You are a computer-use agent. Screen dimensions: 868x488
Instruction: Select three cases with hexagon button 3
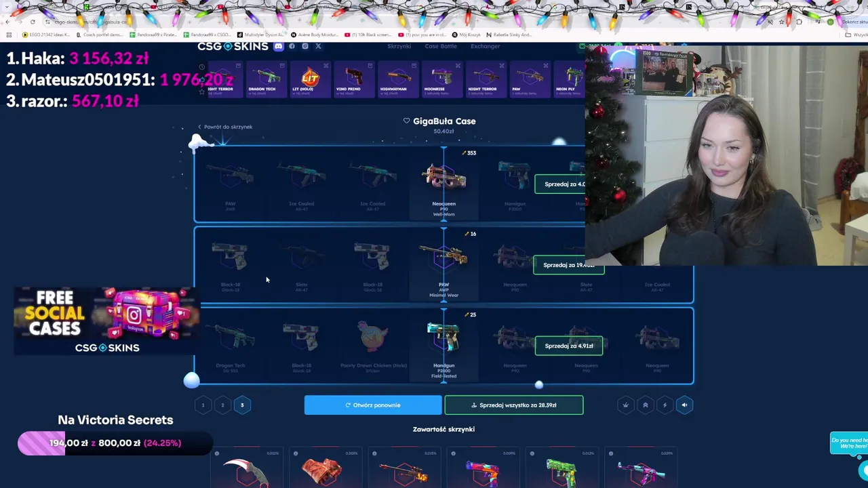[242, 405]
